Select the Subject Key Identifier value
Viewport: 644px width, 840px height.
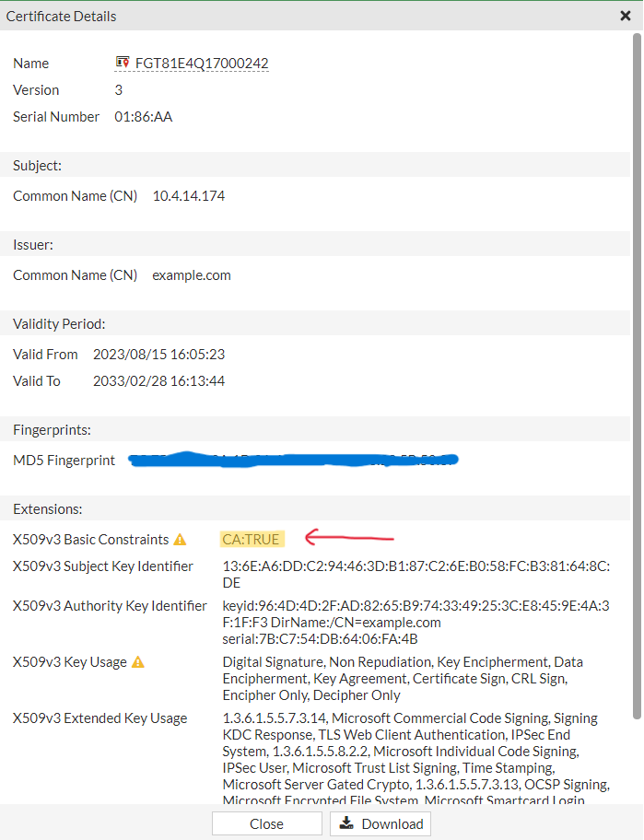click(416, 574)
